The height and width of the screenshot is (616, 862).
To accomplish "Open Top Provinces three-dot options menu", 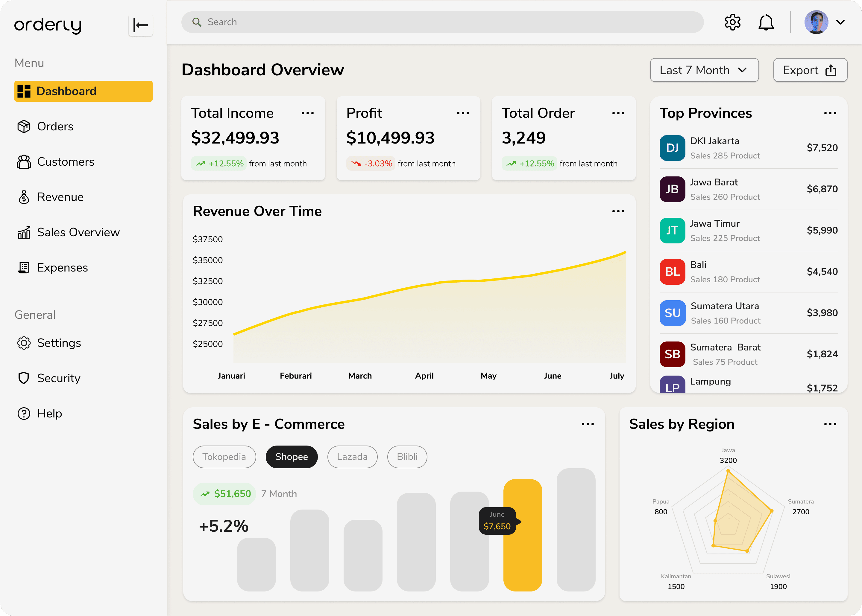I will pos(830,113).
